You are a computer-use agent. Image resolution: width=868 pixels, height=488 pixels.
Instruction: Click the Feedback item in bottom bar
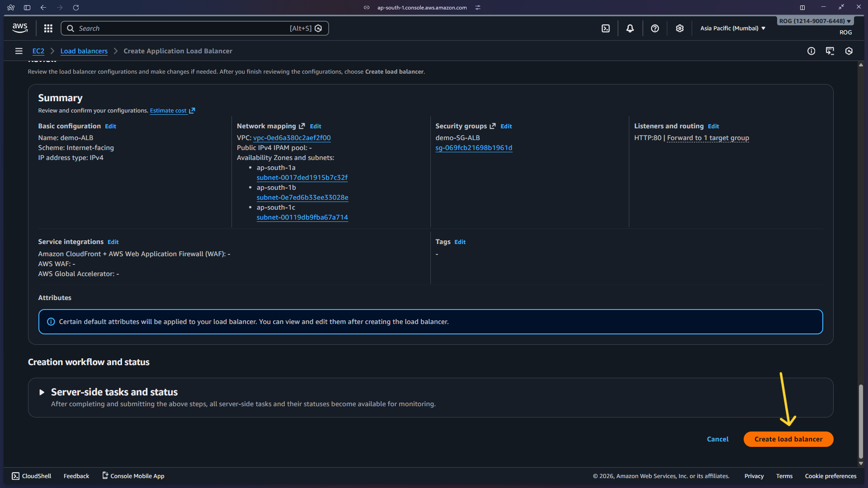(x=76, y=476)
